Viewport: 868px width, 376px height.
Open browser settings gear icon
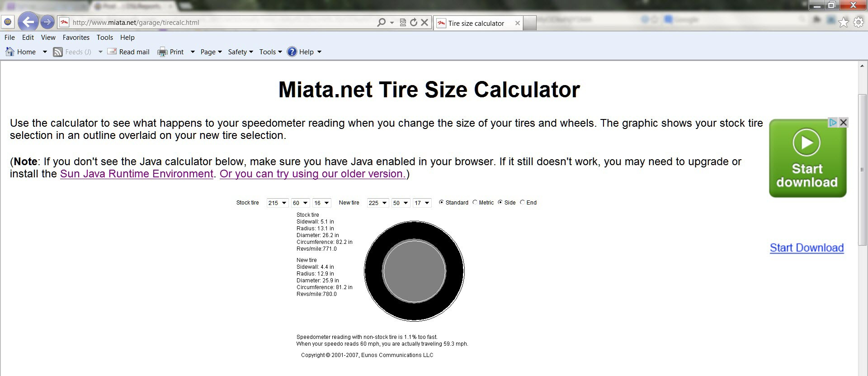point(859,22)
